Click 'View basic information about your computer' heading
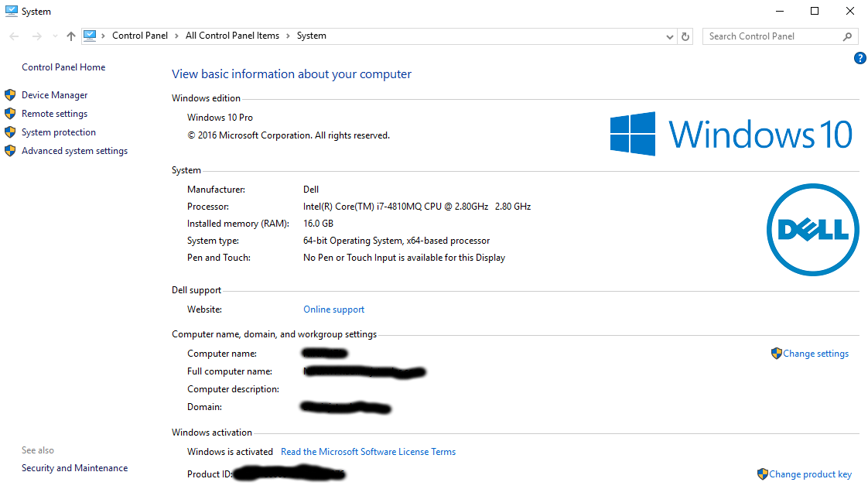This screenshot has height=489, width=868. pyautogui.click(x=292, y=74)
